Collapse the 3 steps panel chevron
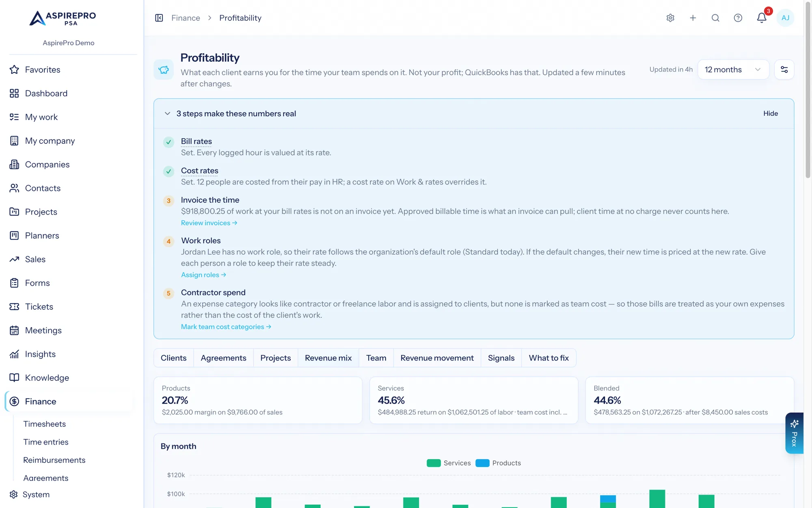 click(167, 114)
